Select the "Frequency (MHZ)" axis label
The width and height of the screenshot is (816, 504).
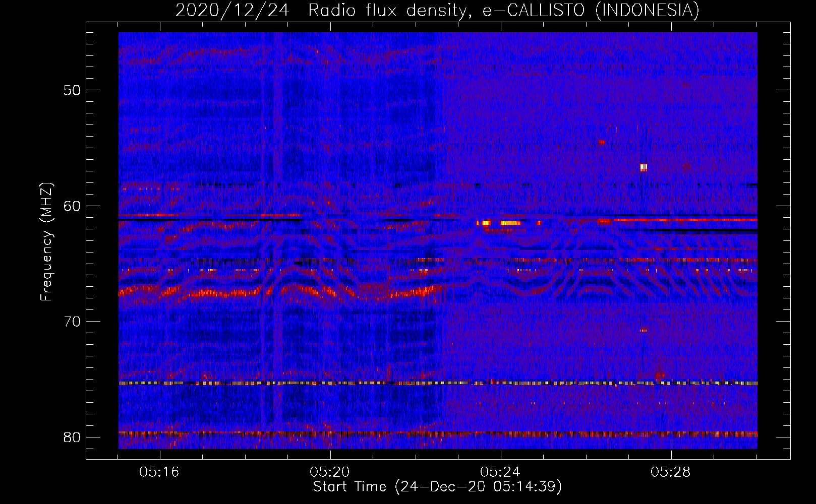click(46, 242)
